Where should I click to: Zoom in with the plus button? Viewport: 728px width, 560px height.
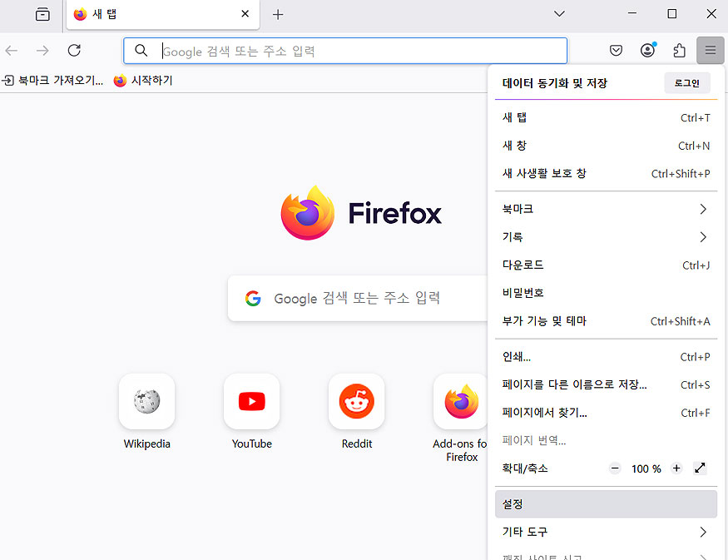(x=676, y=468)
